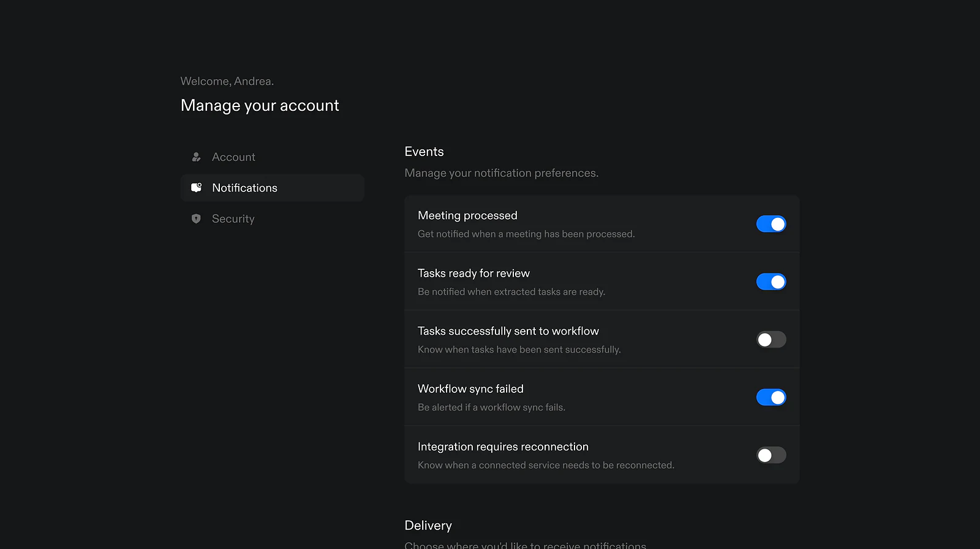Click "Manage your notification preferences." subtitle
The image size is (980, 549).
(502, 173)
